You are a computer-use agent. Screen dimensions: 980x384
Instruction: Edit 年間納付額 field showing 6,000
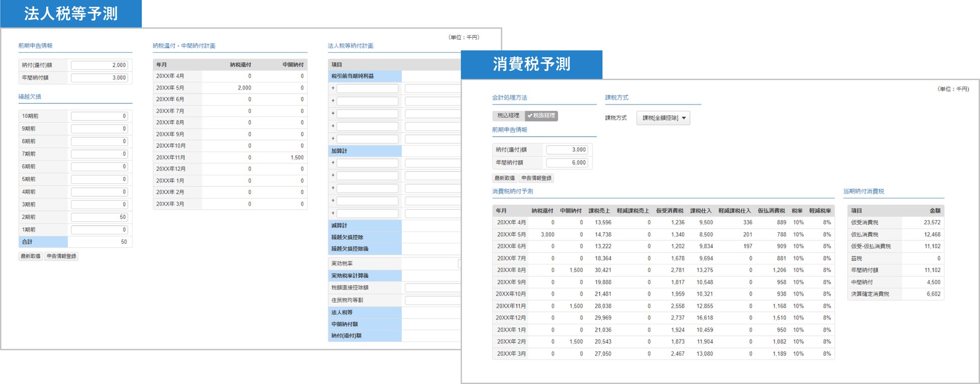567,163
